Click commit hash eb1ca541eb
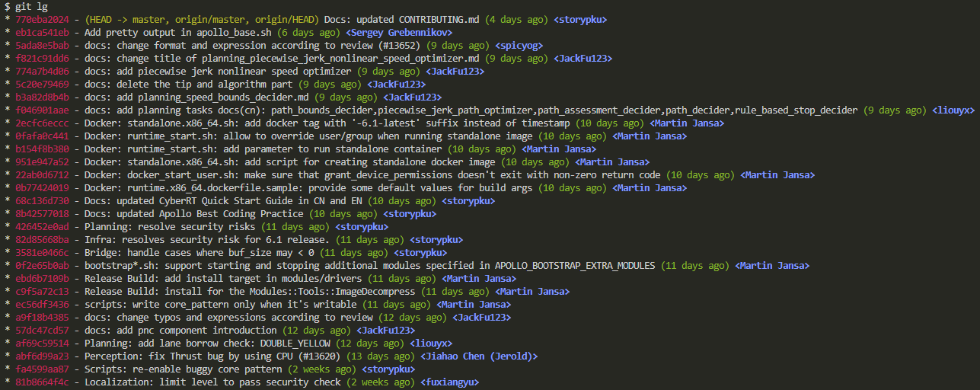Screen dimensions: 980x390 pos(42,32)
